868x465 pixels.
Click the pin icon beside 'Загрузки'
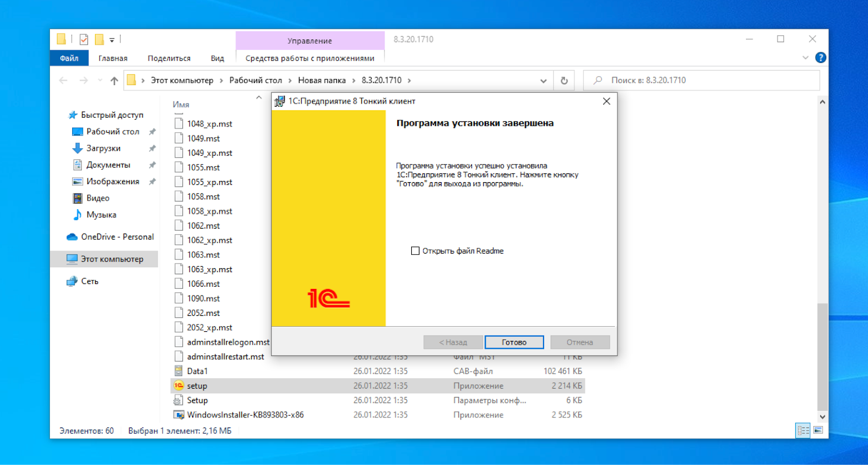tap(152, 148)
